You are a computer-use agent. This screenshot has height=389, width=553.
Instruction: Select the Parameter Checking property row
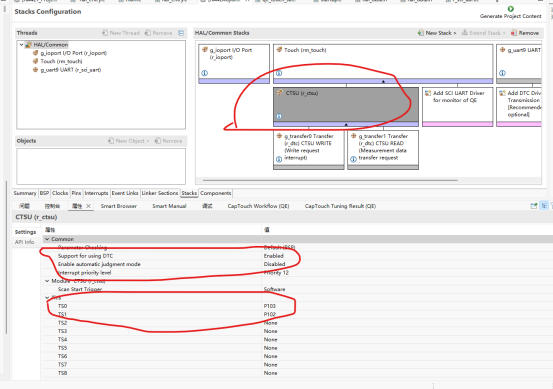298,248
